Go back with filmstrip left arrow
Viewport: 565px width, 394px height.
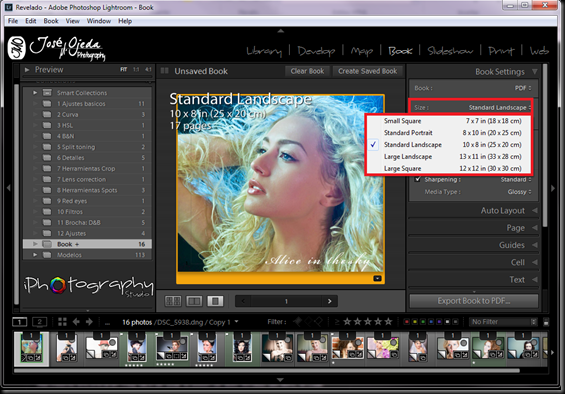coord(76,322)
